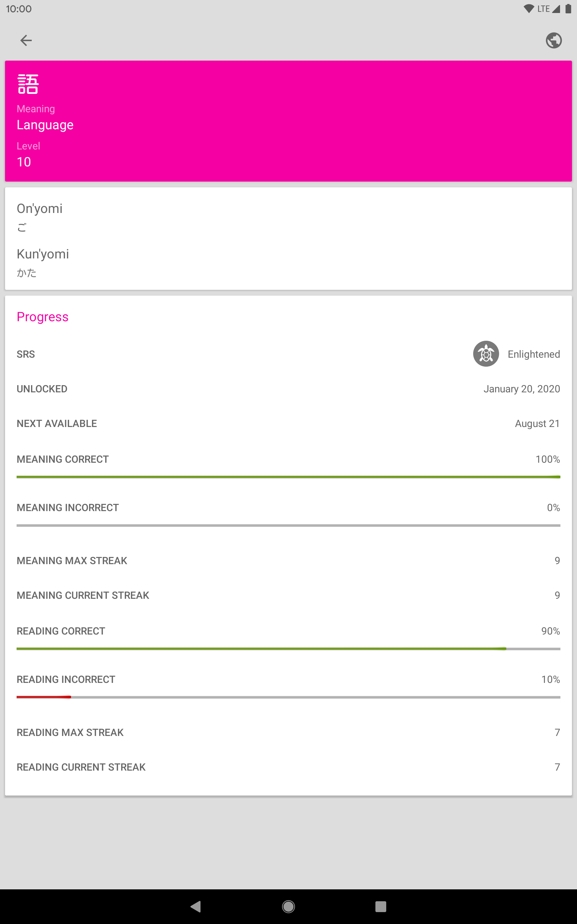The image size is (577, 924).
Task: Tap the Android back navigation button
Action: (x=196, y=906)
